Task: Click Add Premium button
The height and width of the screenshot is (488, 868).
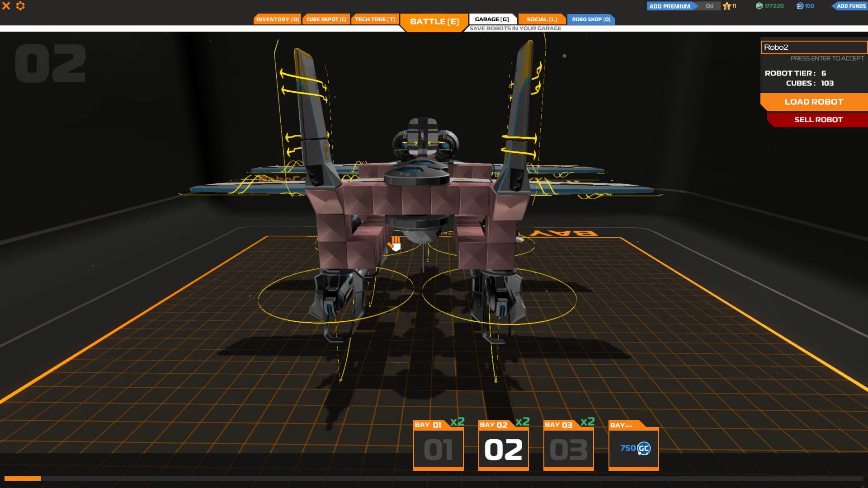Action: [x=670, y=6]
